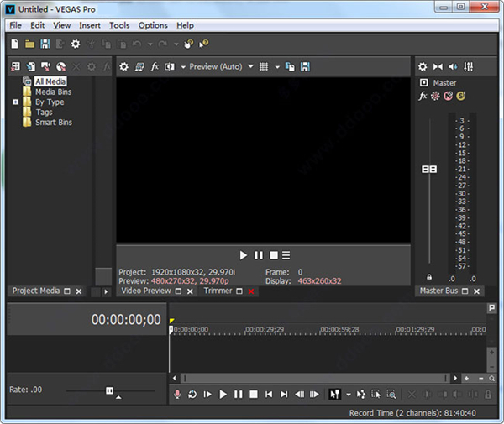The height and width of the screenshot is (424, 504).
Task: Open Master FX in Master Bus panel
Action: 423,96
